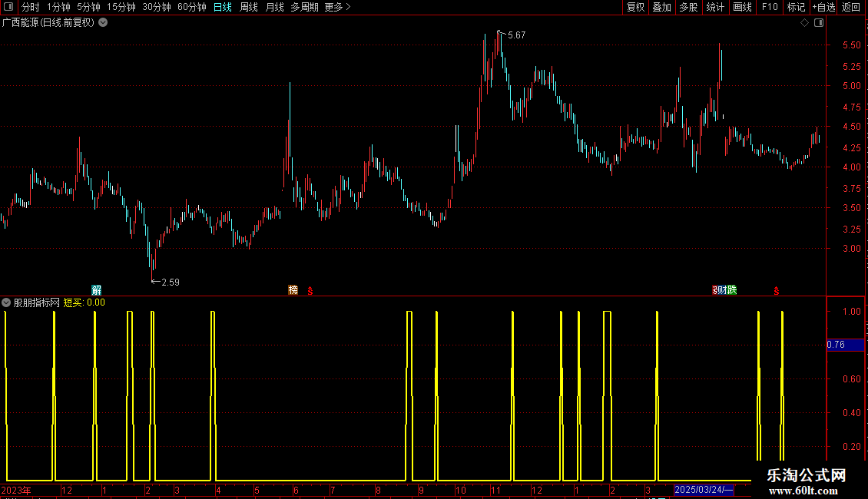Click the 2.59 low price label
The image size is (868, 499).
(x=171, y=283)
